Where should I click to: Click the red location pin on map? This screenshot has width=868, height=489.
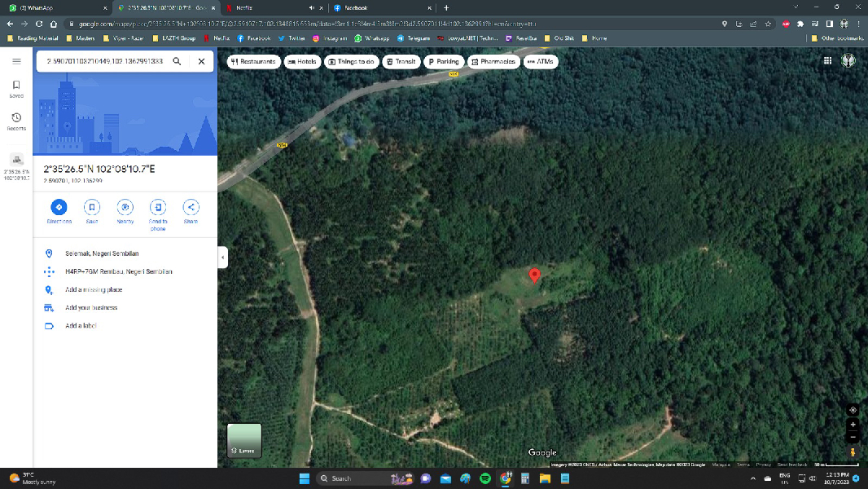pos(534,275)
